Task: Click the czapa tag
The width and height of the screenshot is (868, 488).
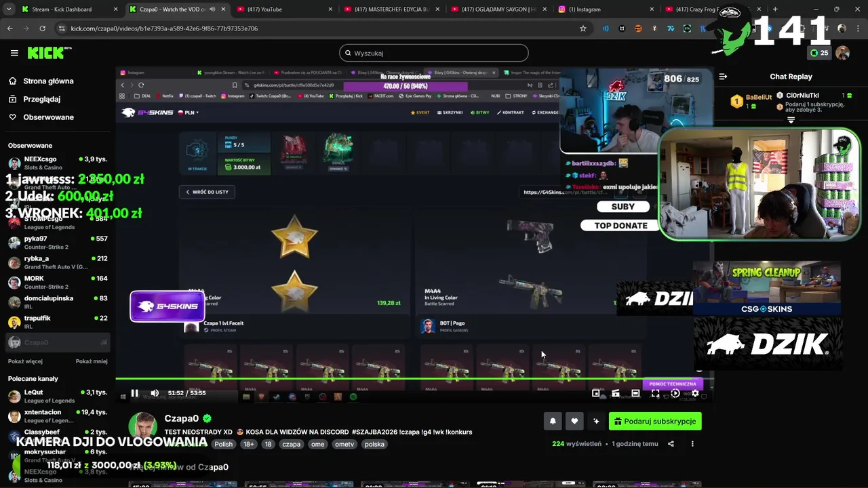Action: 291,445
